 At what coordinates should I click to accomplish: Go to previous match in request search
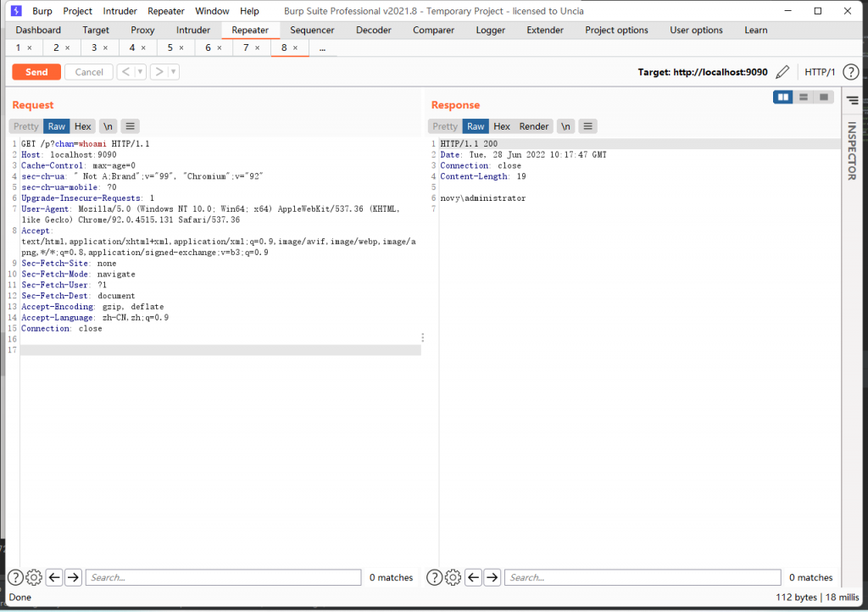(x=54, y=577)
